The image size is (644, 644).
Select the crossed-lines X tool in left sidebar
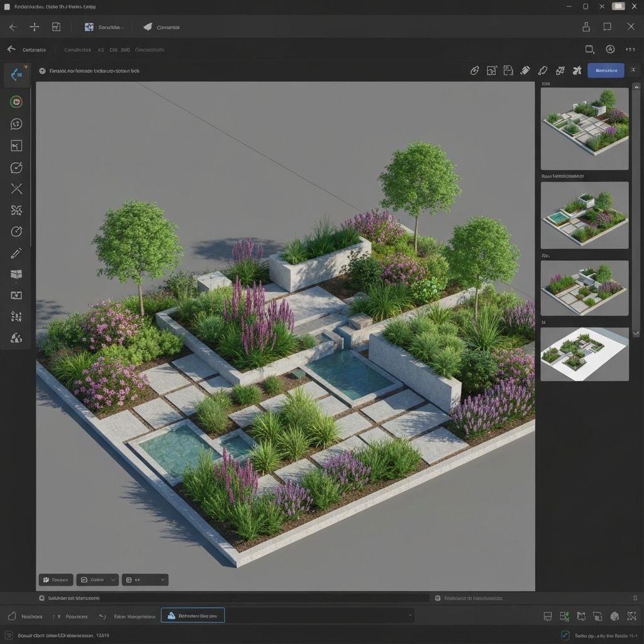coord(16,189)
